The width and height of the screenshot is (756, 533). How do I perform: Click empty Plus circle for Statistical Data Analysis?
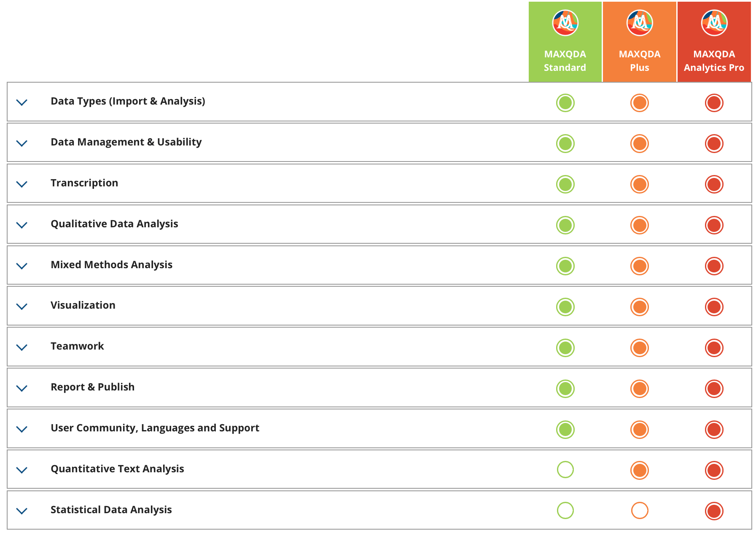(x=640, y=511)
